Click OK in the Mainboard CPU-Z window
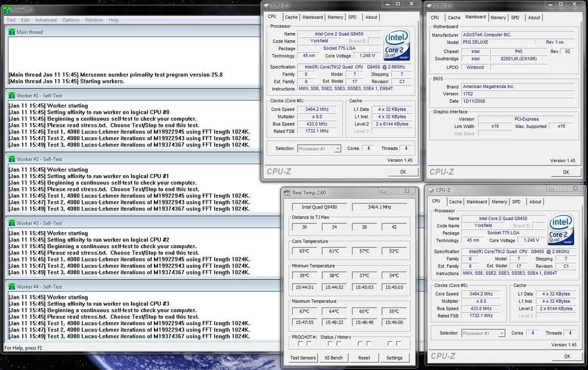This screenshot has height=370, width=588. (x=566, y=172)
